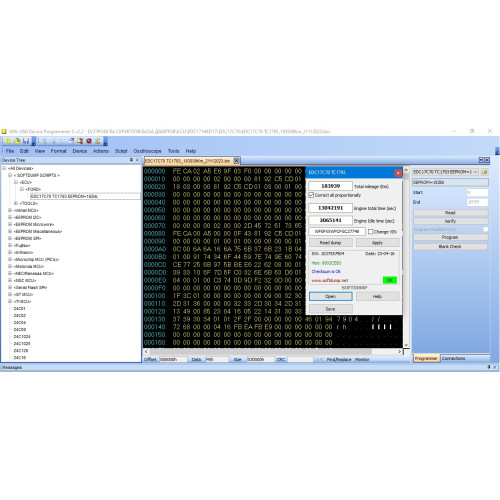The height and width of the screenshot is (500, 500).
Task: Click the pin icon on Messages panel
Action: tap(489, 367)
